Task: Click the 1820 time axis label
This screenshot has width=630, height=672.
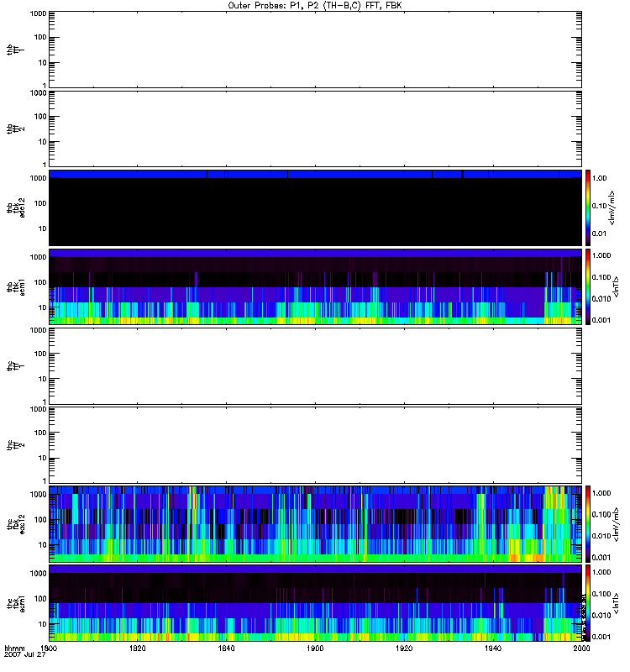Action: (138, 649)
